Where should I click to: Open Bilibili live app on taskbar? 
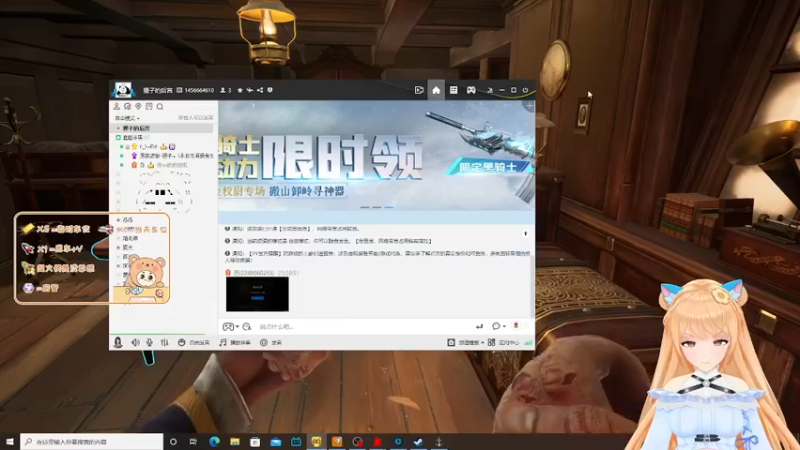296,441
